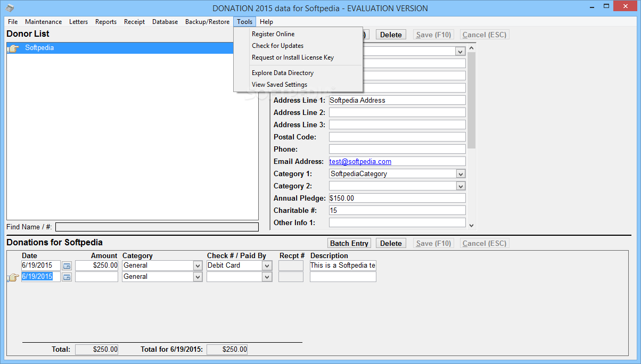Open the Database menu
This screenshot has height=364, width=641.
(165, 22)
